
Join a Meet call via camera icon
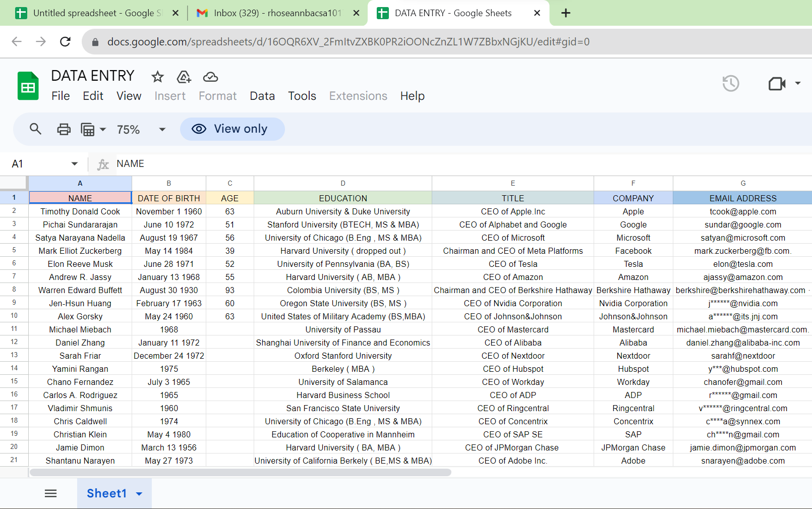(x=777, y=84)
